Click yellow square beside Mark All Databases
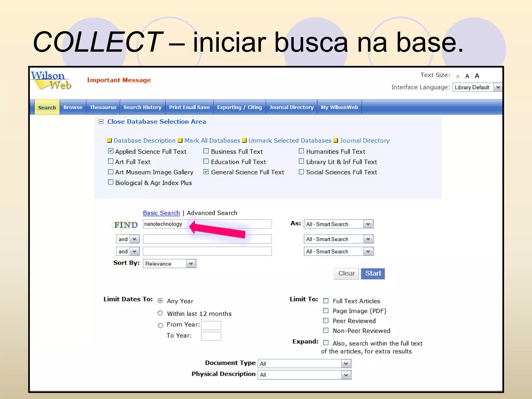 pyautogui.click(x=180, y=140)
